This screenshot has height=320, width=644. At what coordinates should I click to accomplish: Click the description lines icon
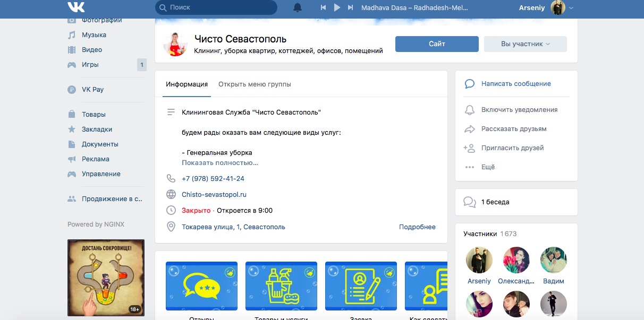171,113
